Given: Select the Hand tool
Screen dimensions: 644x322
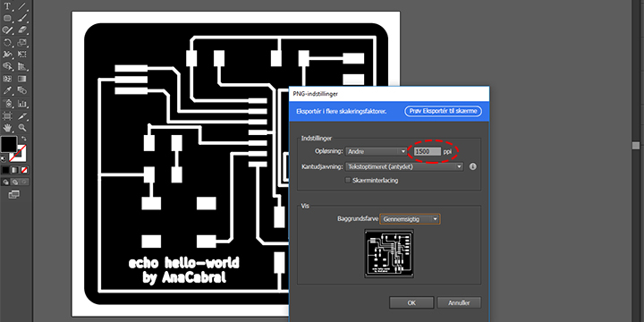Looking at the screenshot, I should tap(7, 128).
